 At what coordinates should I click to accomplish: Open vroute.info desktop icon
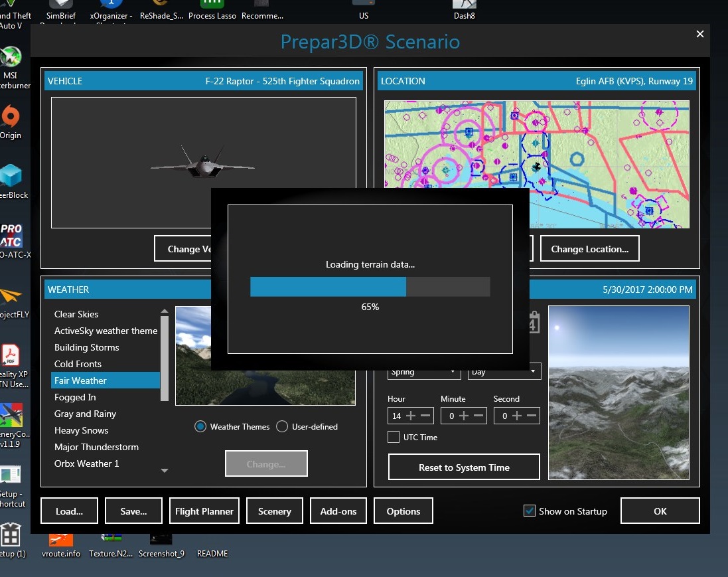61,546
